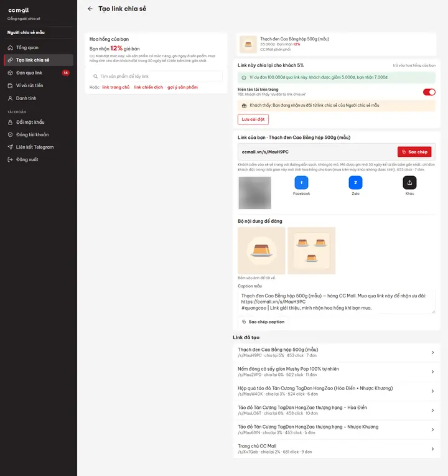Screen dimensions: 448x476
Task: Click the red badge on Đơn qua link
Action: pyautogui.click(x=65, y=73)
